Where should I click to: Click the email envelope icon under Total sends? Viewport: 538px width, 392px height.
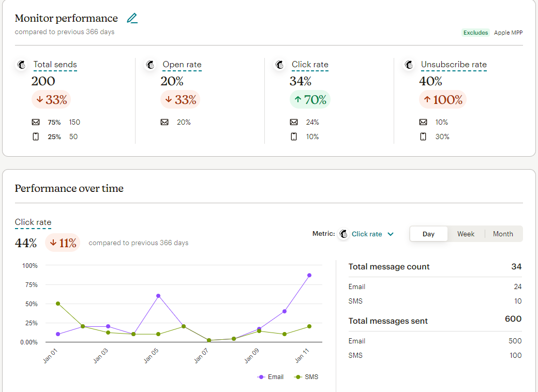[x=36, y=123]
